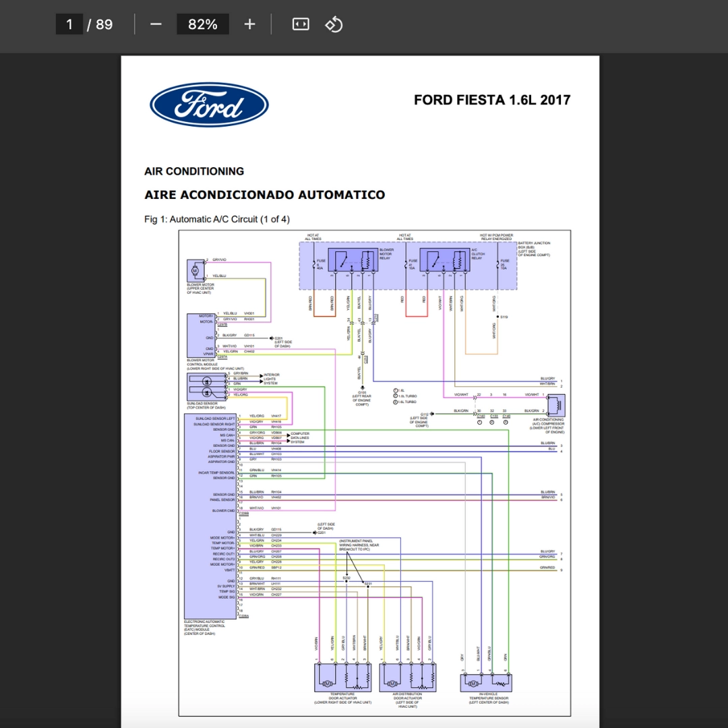Click the 'SUNLOAD SENSOR' label under the sensor
The height and width of the screenshot is (728, 728).
point(206,405)
